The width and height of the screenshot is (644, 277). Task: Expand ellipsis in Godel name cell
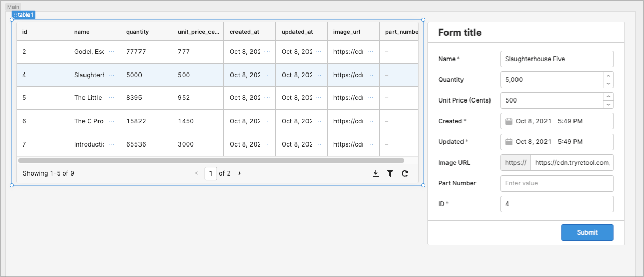pyautogui.click(x=111, y=52)
